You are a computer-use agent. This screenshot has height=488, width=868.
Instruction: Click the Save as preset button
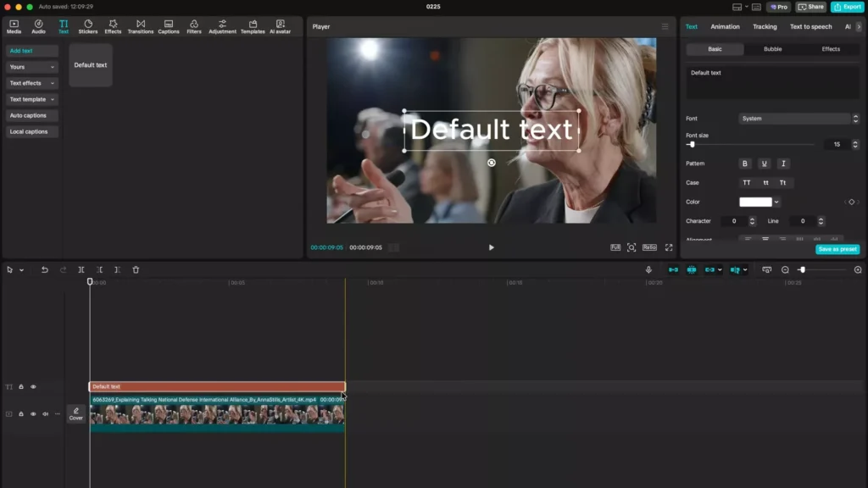837,249
